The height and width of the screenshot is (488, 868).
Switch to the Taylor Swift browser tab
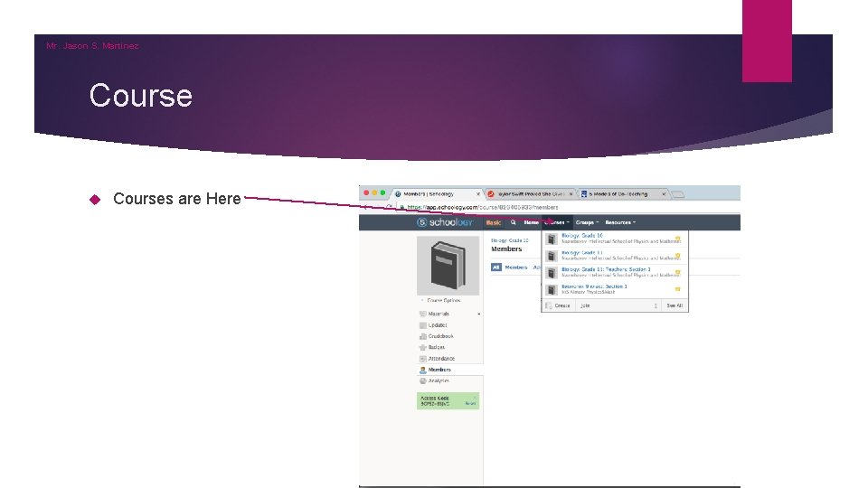(531, 194)
